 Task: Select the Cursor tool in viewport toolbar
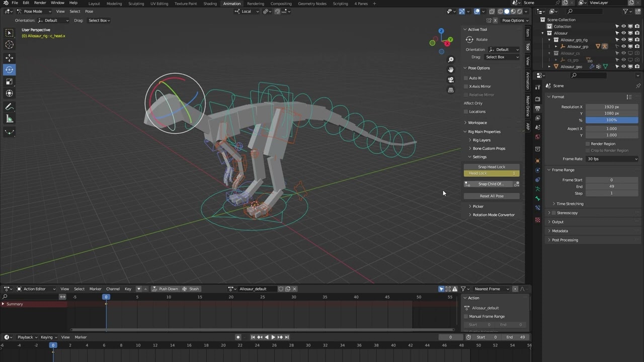coord(9,45)
